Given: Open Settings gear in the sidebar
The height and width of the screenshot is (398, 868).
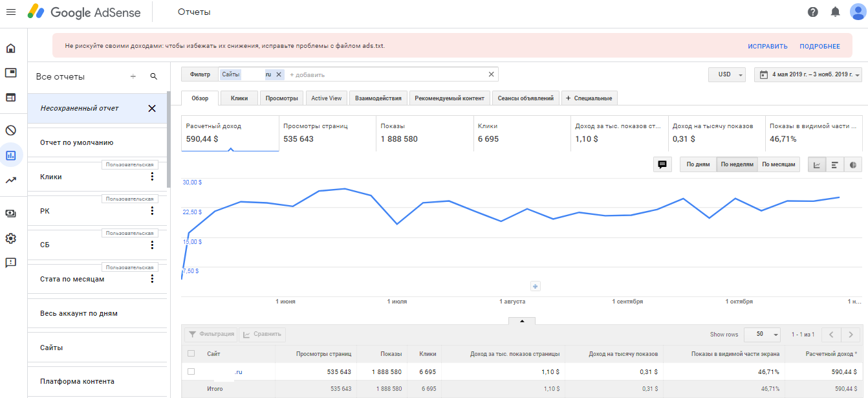Looking at the screenshot, I should pos(11,238).
